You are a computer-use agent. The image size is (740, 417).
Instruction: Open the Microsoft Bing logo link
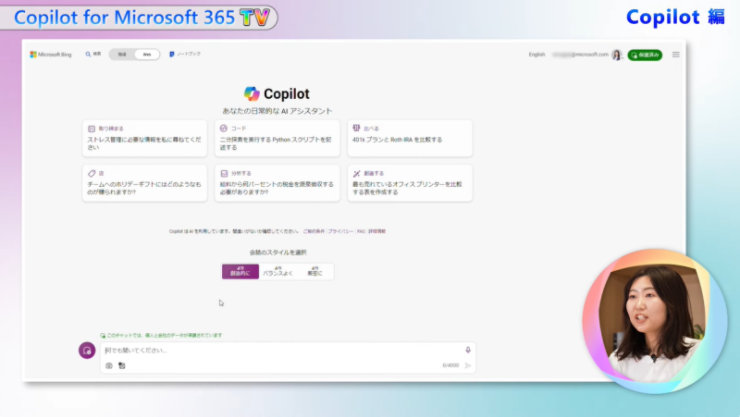[50, 55]
